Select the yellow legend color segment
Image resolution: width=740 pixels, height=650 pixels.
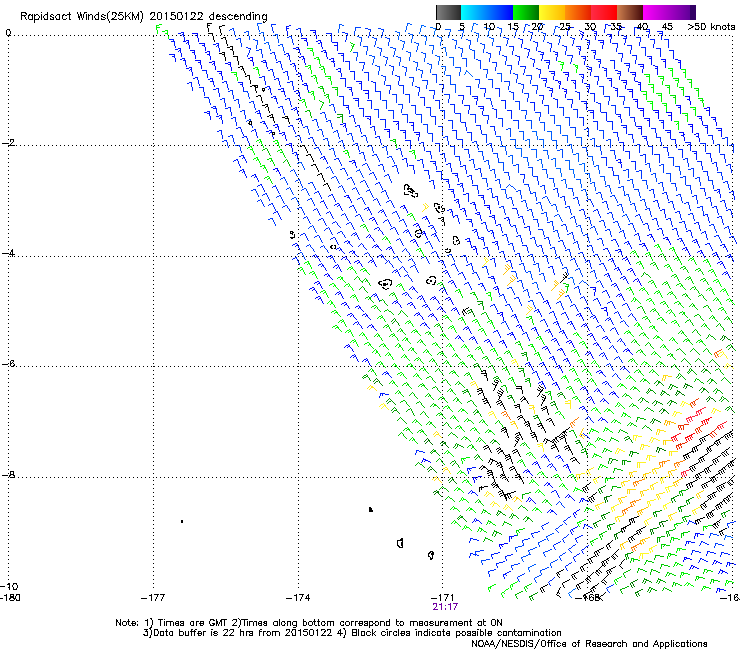pyautogui.click(x=552, y=12)
